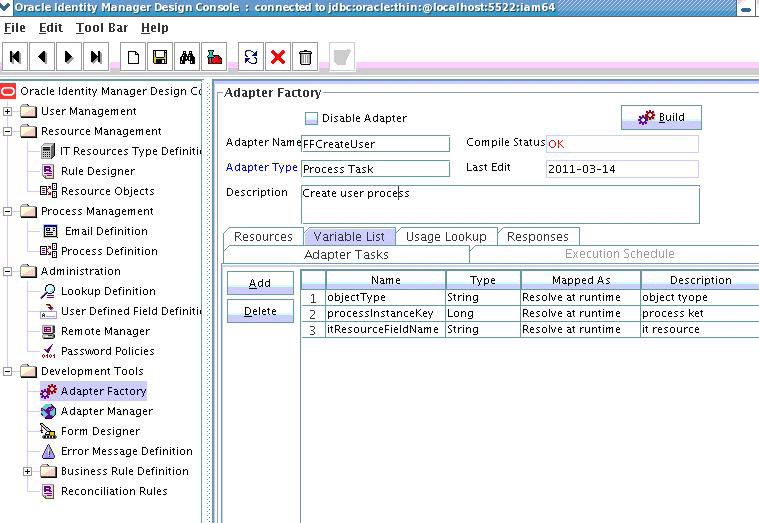Click the Delete variable button
This screenshot has width=759, height=523.
(260, 311)
